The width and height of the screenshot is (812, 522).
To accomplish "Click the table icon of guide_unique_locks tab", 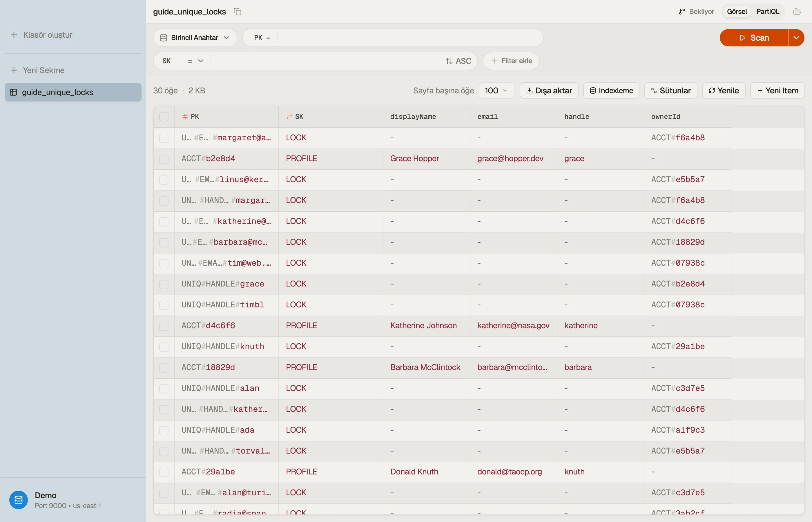I will 14,92.
